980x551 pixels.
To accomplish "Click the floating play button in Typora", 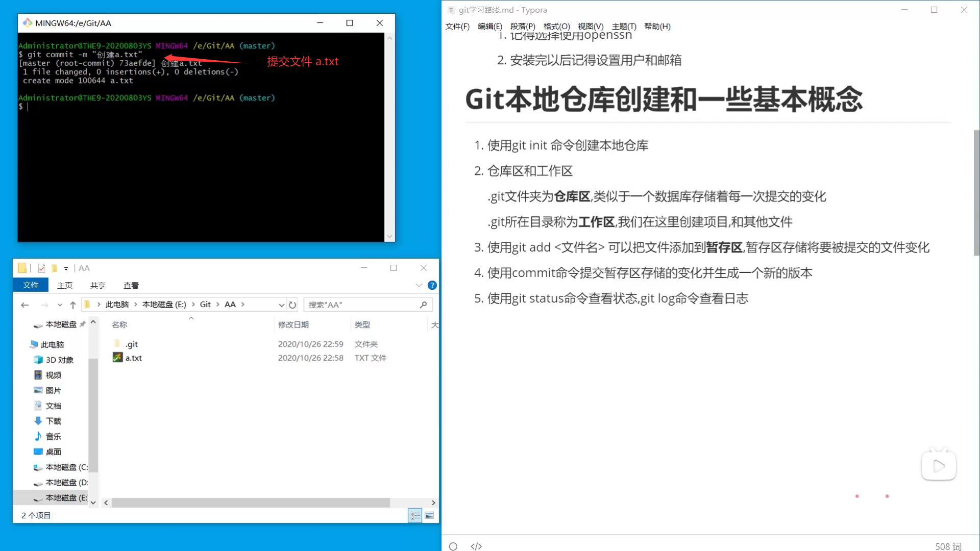I will click(x=939, y=465).
